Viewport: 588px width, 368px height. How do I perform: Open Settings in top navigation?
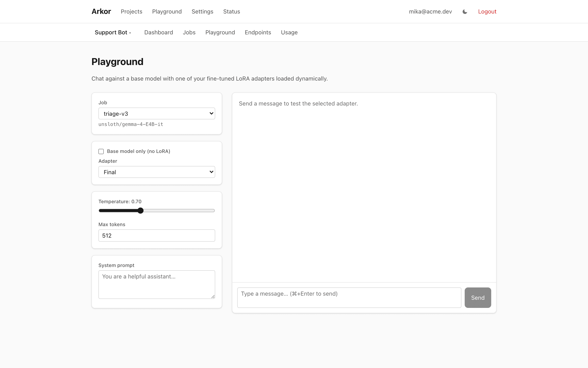(x=202, y=11)
